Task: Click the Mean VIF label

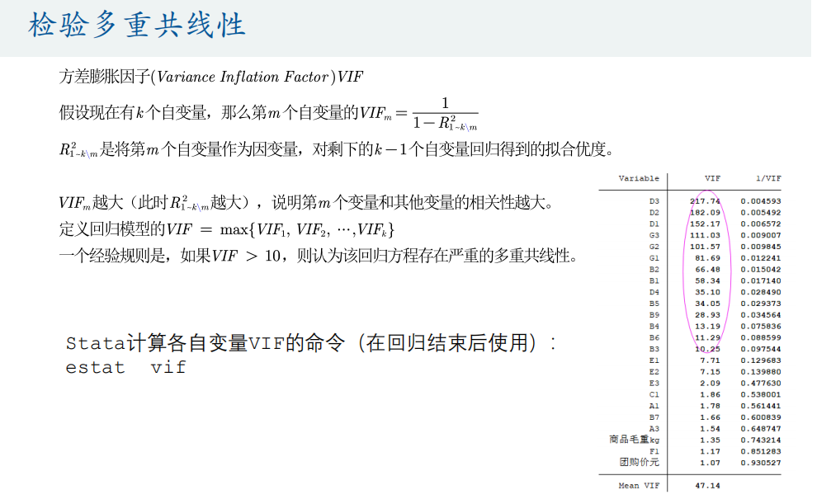Action: point(639,486)
